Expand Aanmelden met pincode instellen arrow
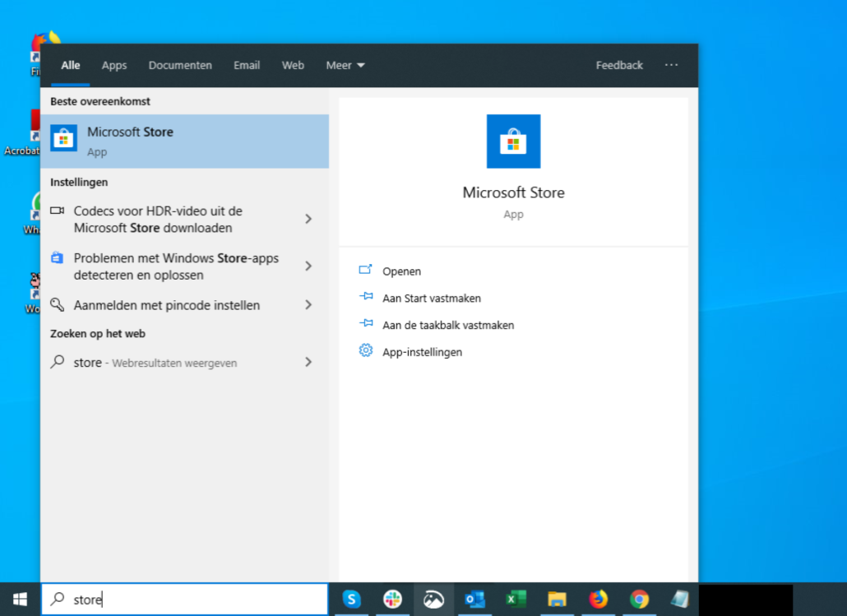847x616 pixels. 308,305
